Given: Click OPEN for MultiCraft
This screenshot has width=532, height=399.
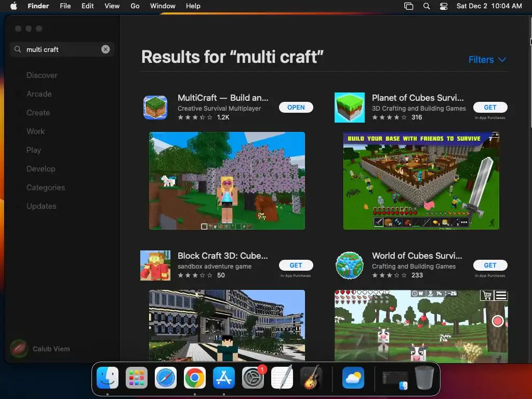Looking at the screenshot, I should click(x=296, y=107).
